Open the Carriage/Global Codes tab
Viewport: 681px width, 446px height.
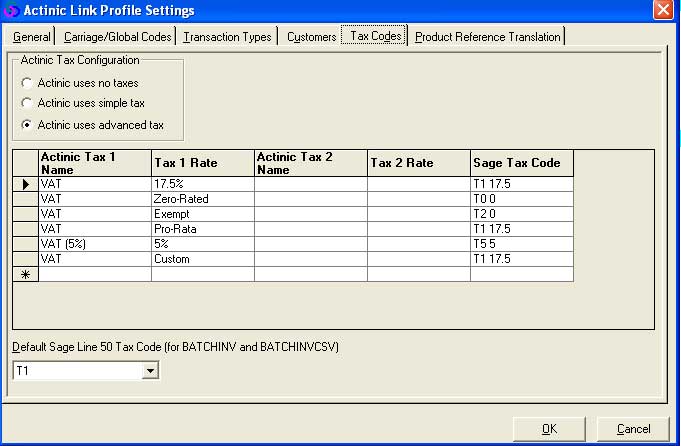point(117,37)
